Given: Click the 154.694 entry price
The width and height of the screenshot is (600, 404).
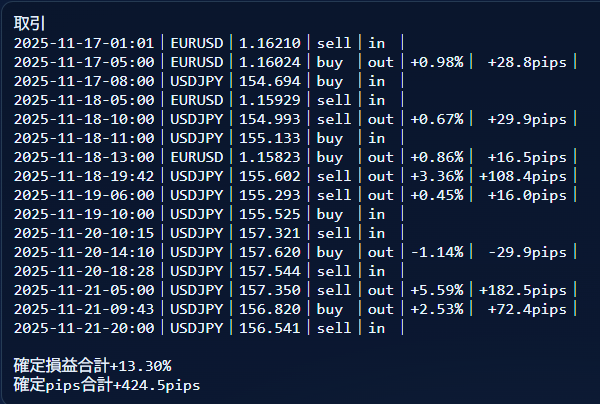Looking at the screenshot, I should pos(270,81).
